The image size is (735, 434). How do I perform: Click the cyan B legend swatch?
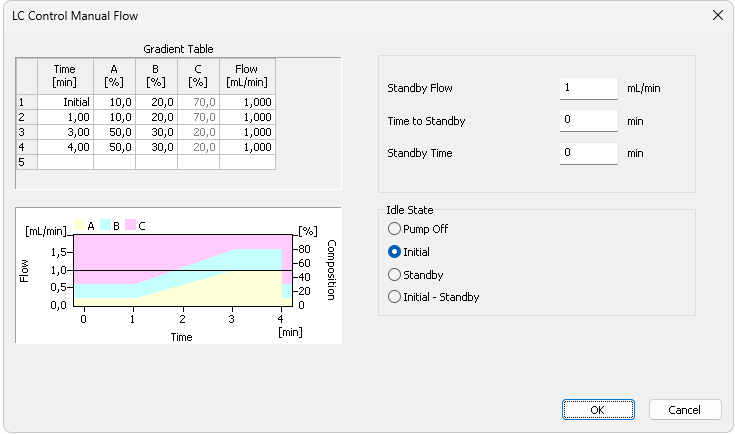tap(105, 225)
